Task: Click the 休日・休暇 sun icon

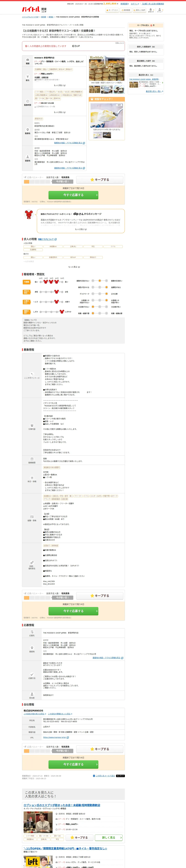Action: [32, 478]
